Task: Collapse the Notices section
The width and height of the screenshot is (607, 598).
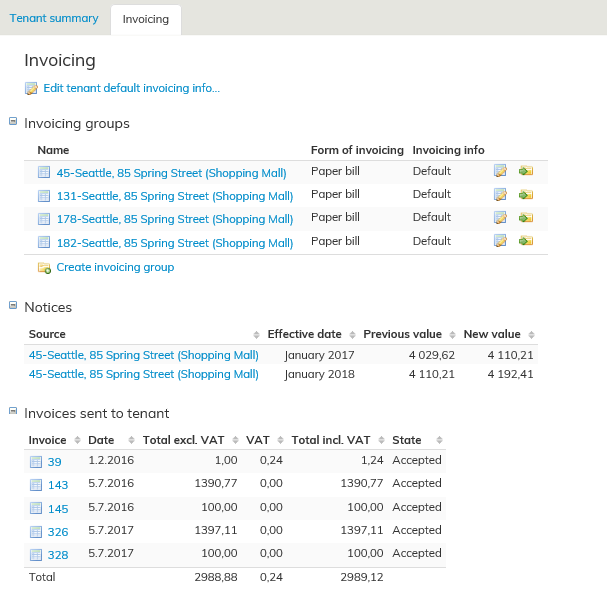Action: point(13,305)
